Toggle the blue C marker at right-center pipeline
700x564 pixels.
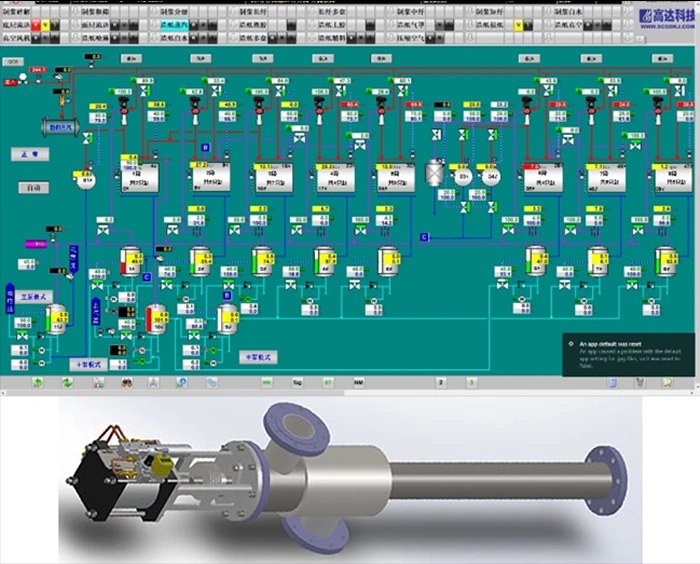click(x=424, y=236)
